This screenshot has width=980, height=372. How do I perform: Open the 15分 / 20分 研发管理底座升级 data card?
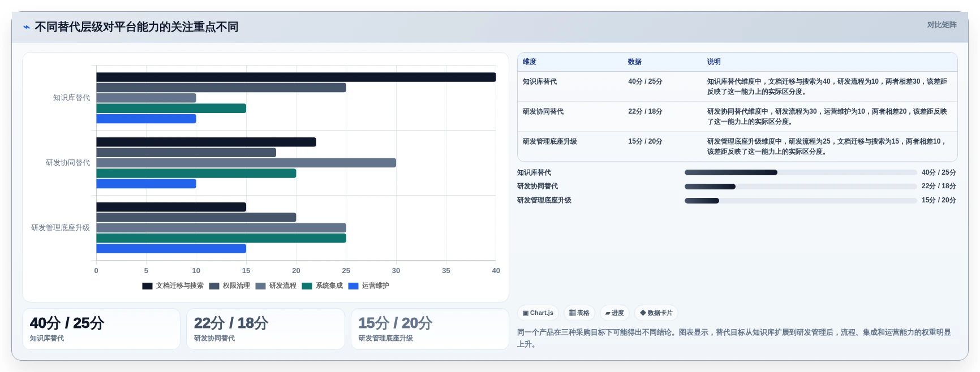click(x=430, y=329)
